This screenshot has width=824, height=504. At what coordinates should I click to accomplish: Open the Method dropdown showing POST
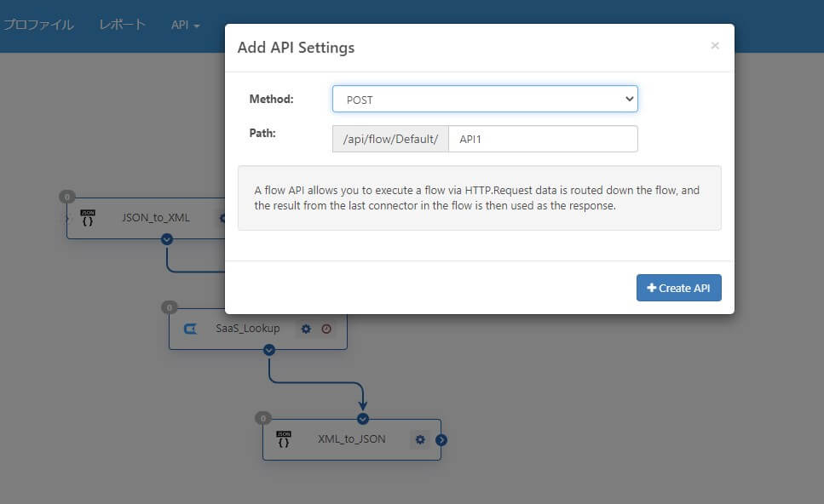(485, 99)
